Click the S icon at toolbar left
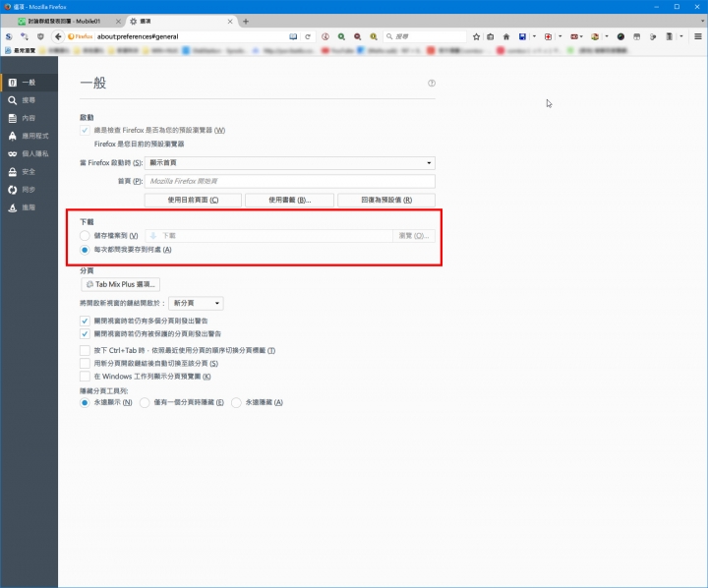 tap(9, 36)
